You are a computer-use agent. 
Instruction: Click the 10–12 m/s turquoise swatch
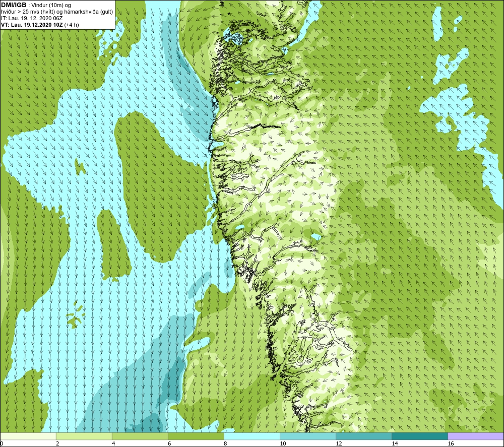308,436
